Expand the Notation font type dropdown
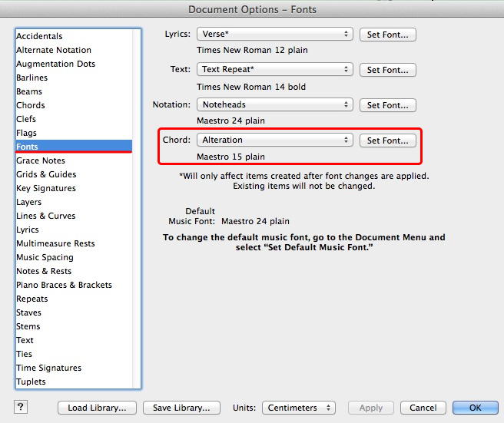This screenshot has height=423, width=504. tap(274, 105)
